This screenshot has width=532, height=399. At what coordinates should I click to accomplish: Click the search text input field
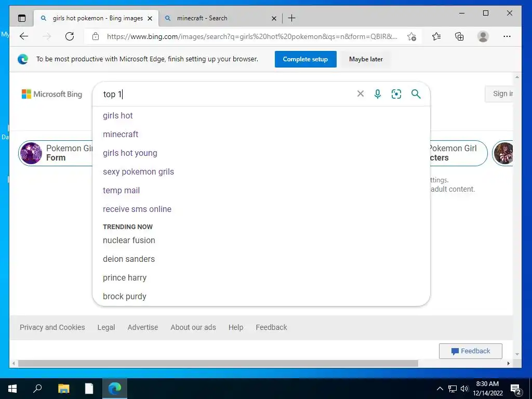pyautogui.click(x=227, y=94)
